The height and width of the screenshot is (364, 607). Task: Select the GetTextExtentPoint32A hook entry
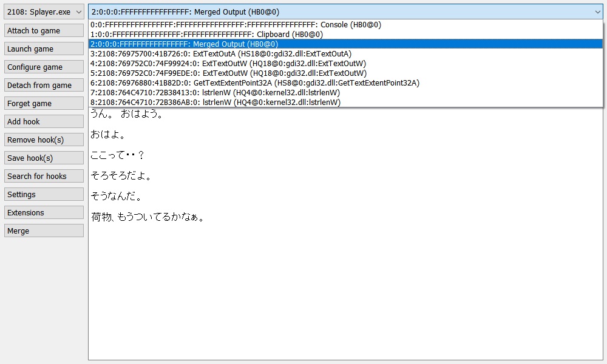click(x=254, y=83)
